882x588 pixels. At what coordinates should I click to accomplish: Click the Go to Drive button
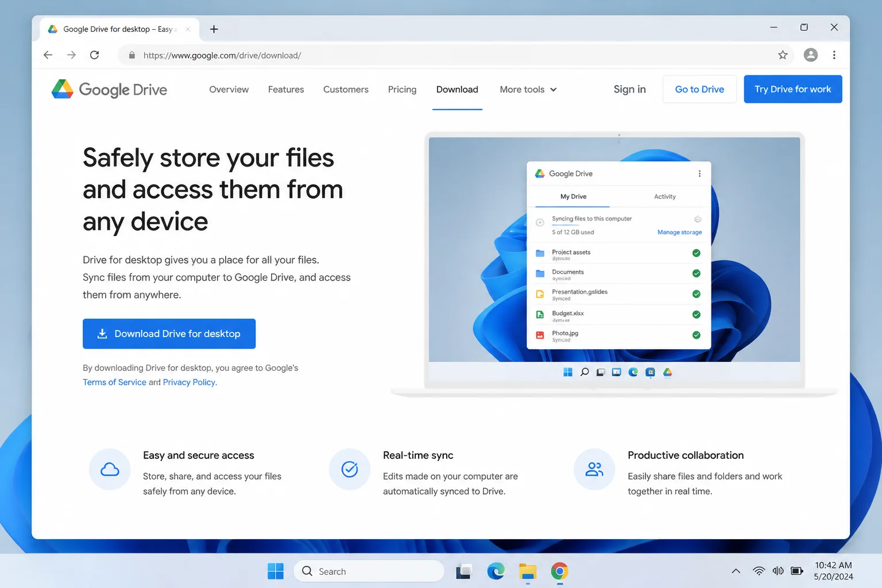(699, 89)
